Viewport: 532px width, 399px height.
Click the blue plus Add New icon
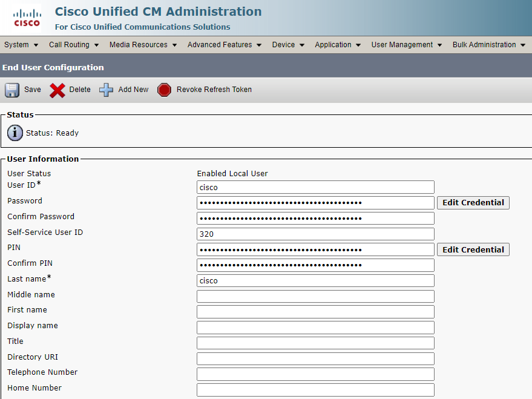[x=107, y=90]
